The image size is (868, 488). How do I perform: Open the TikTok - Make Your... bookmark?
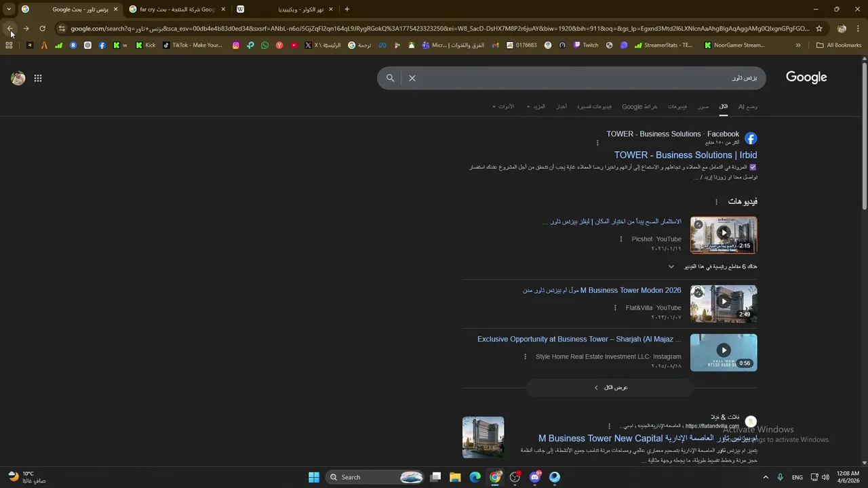click(x=192, y=45)
